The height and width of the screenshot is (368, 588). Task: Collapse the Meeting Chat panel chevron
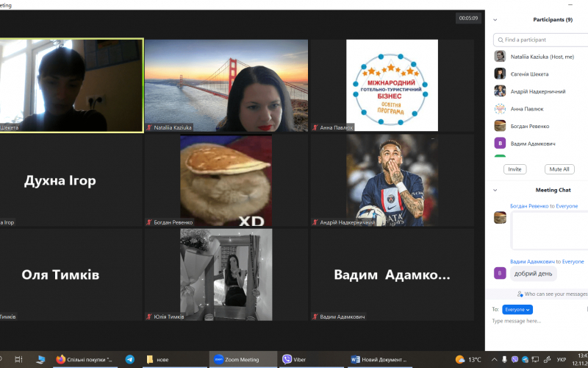495,191
